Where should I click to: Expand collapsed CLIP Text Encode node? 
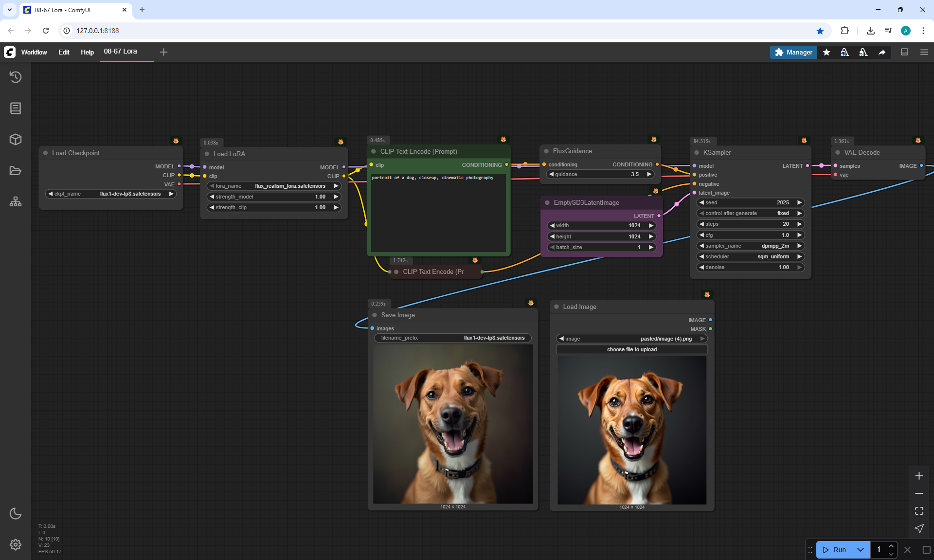(x=396, y=271)
